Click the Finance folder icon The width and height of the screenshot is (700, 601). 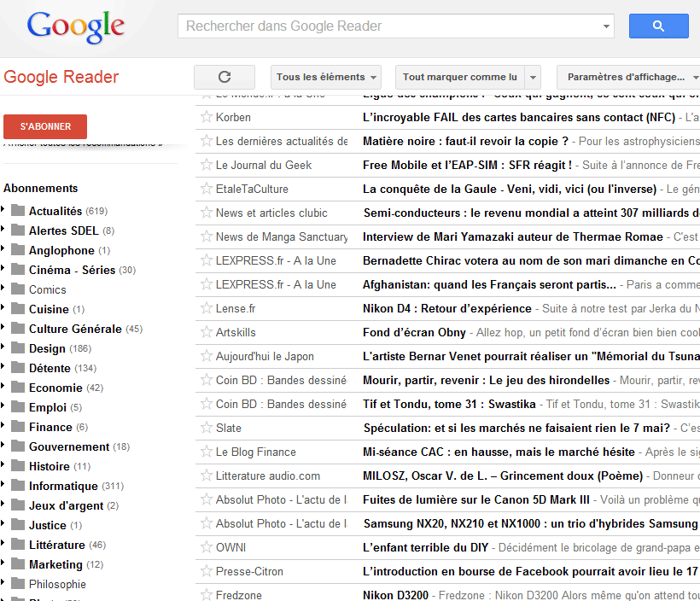[17, 427]
